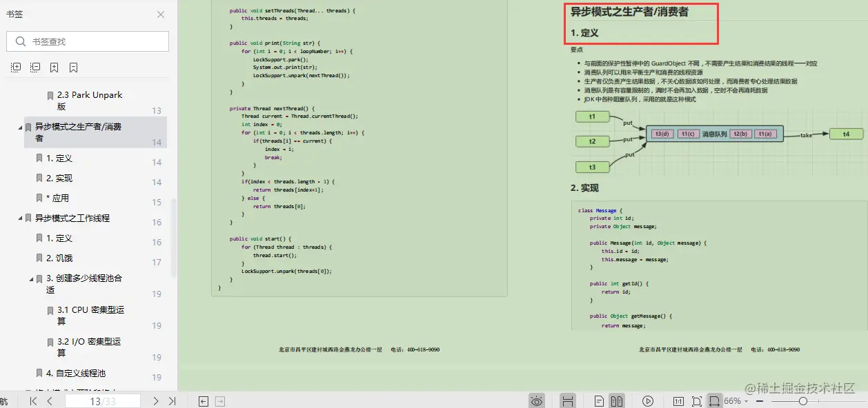Open bookmark 4. 自定义线程池
The height and width of the screenshot is (408, 868).
pos(76,373)
